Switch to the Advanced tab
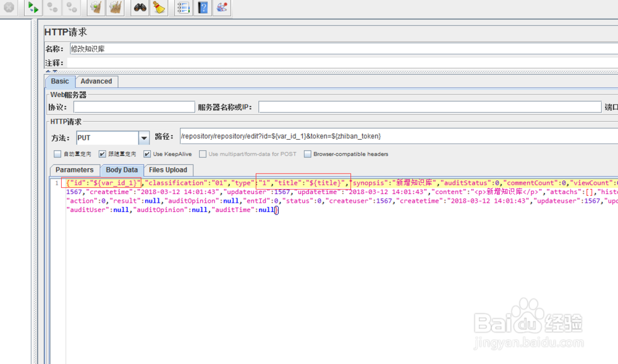Screen dimensions: 618x364 96,81
